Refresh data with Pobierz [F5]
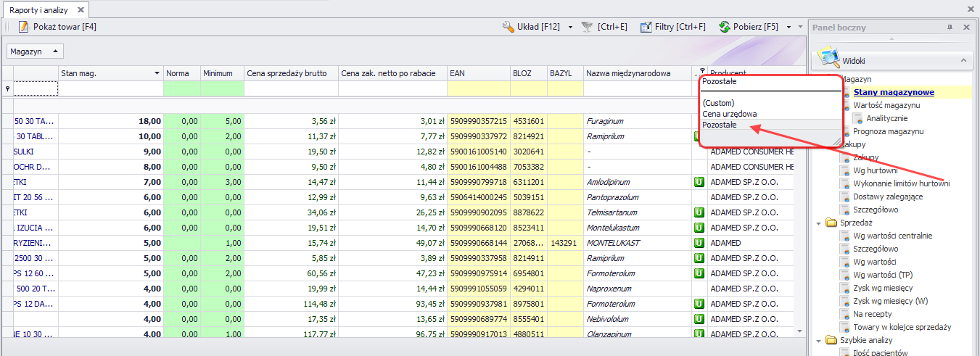Screen dimensions: 980x356 pyautogui.click(x=748, y=27)
